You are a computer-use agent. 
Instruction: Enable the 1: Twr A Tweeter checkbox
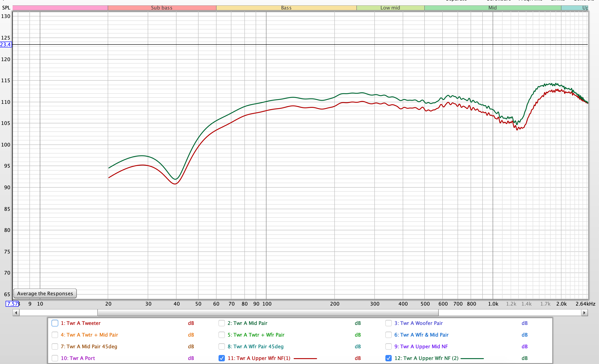point(55,323)
